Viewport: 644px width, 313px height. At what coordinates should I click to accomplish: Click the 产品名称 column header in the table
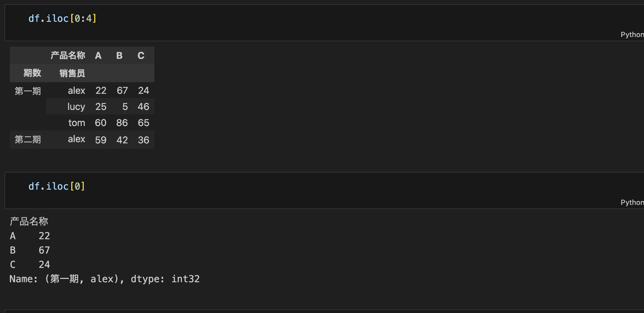68,55
